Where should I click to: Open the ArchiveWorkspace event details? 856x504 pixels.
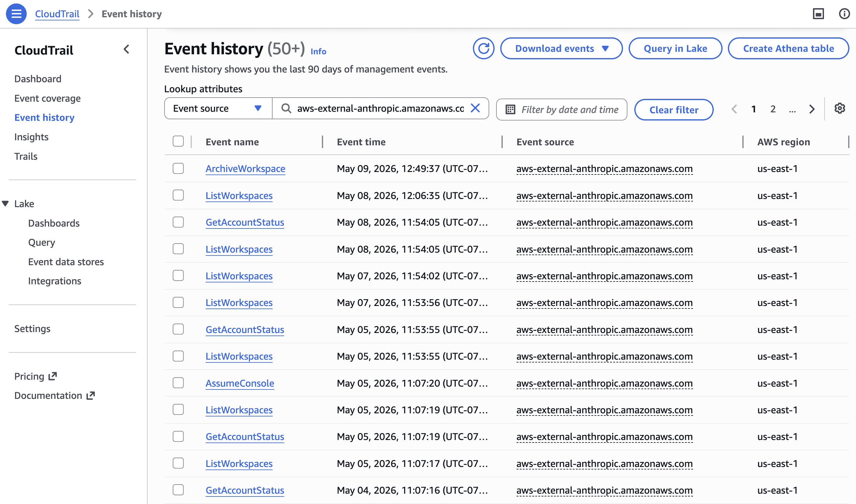pos(245,169)
